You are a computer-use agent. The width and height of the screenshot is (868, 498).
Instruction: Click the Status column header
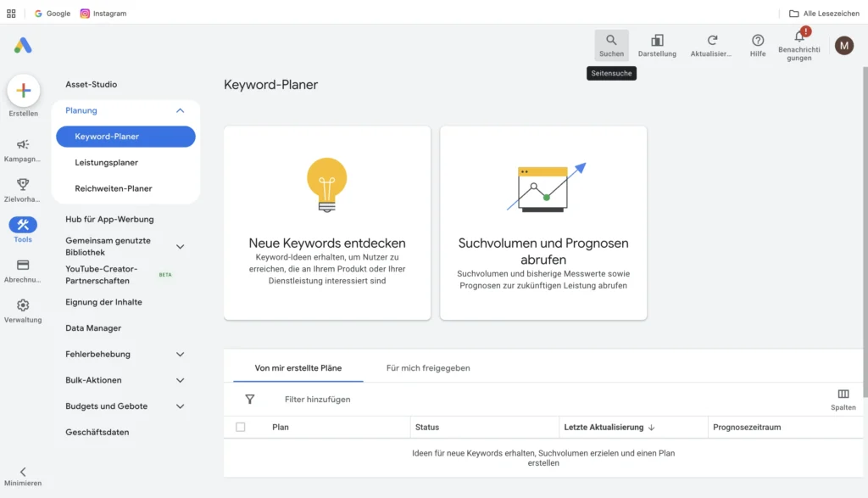427,427
